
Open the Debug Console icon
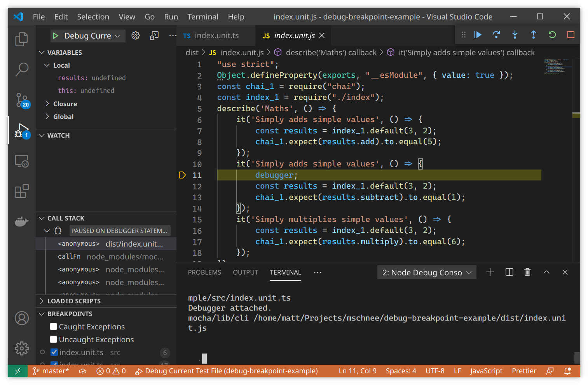coord(154,36)
